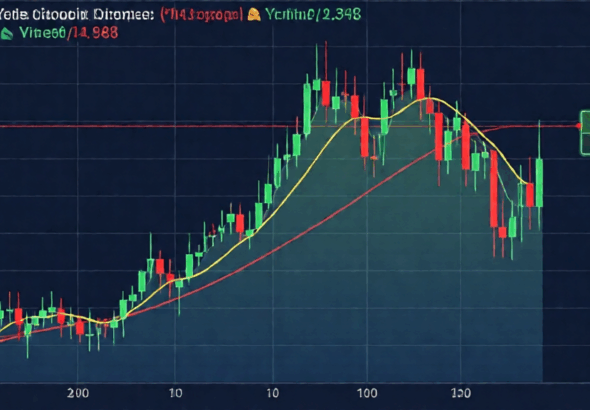Click the green icon beside the Vinee6 label

(6, 34)
